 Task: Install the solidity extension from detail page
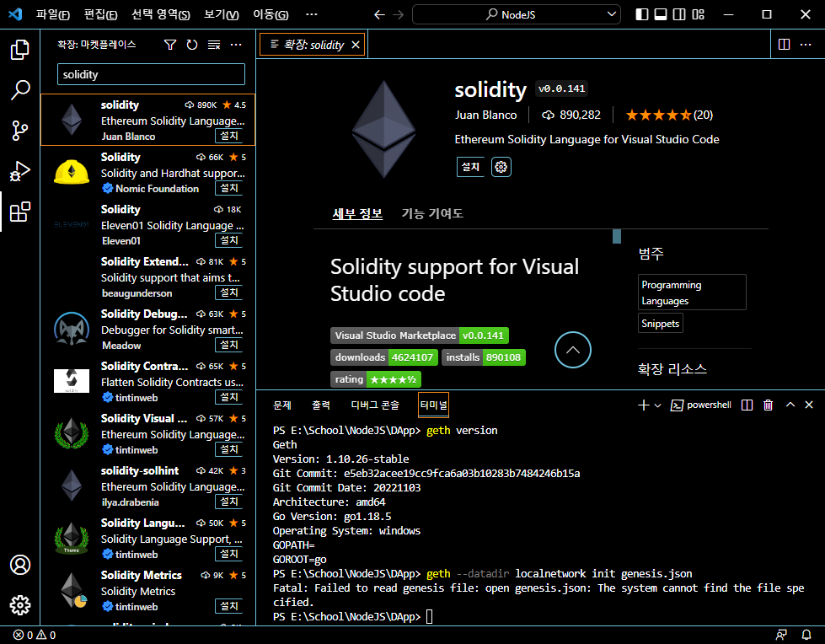pyautogui.click(x=470, y=167)
